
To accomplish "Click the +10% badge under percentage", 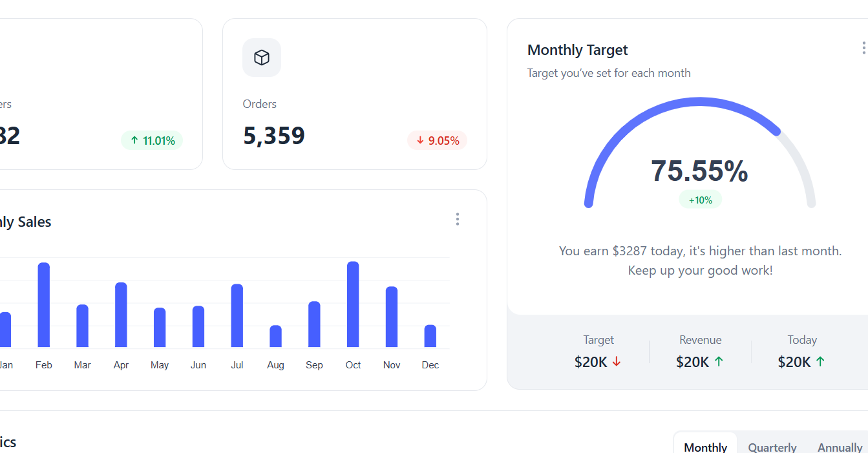I will 700,200.
